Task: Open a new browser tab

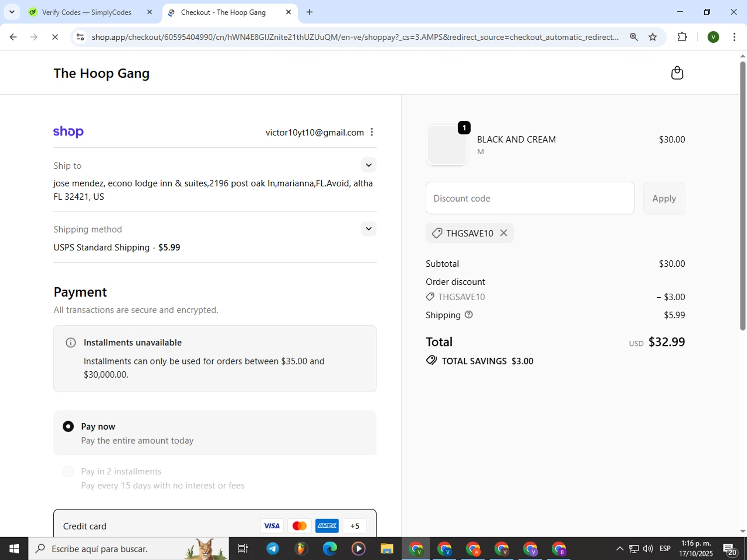Action: click(309, 12)
